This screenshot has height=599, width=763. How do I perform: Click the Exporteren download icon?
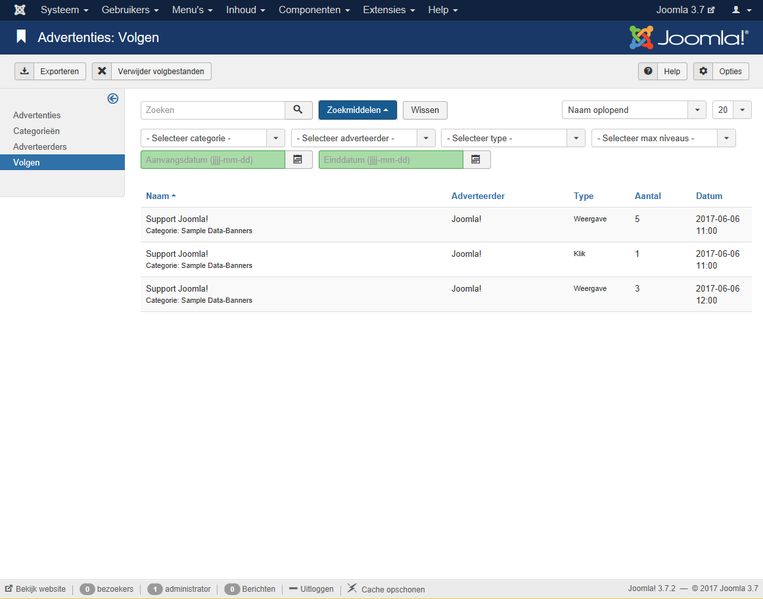point(24,71)
